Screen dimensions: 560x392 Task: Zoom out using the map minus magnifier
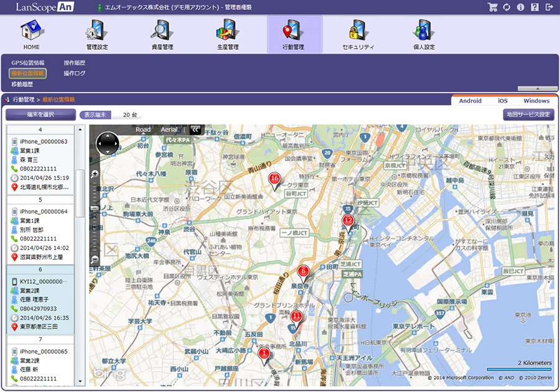coord(95,259)
